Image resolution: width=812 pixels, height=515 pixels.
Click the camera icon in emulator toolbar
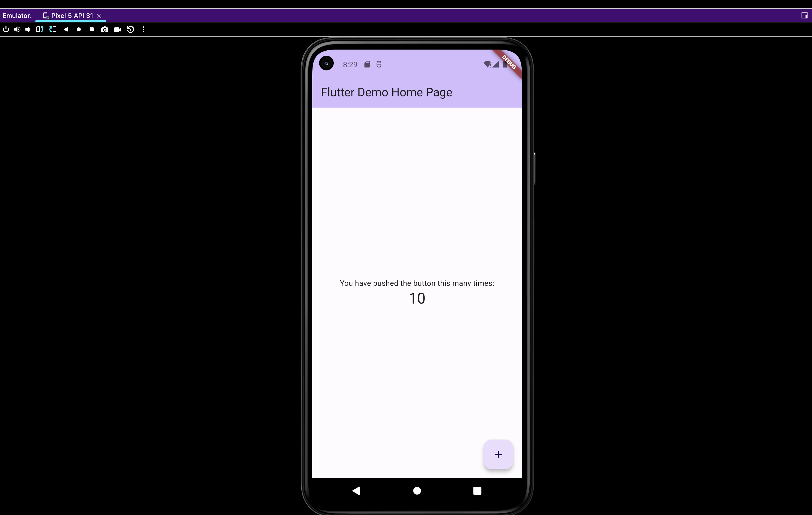(x=105, y=30)
